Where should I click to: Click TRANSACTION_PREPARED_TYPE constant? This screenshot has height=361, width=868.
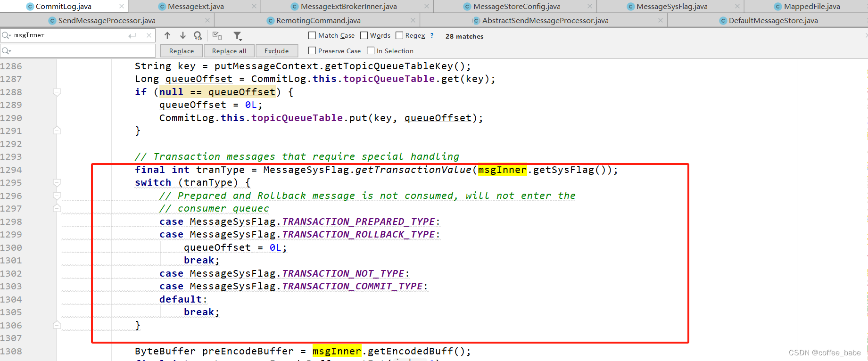pyautogui.click(x=358, y=222)
